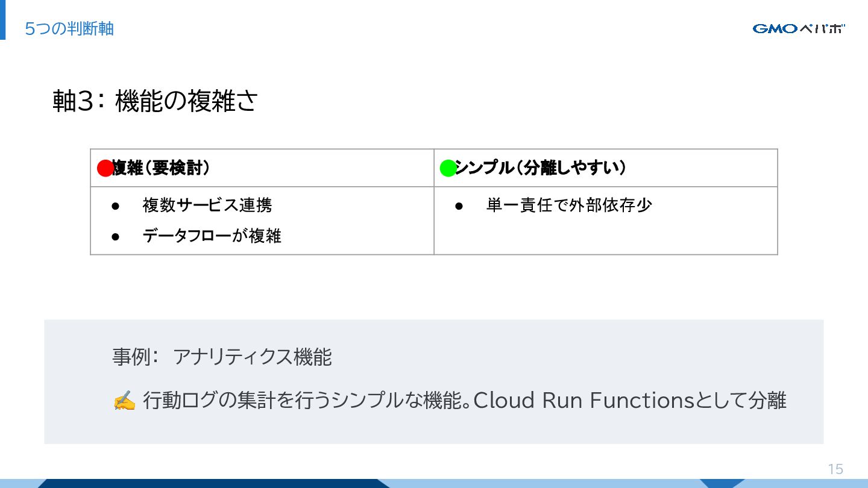This screenshot has height=488, width=868.
Task: Click the page number 15
Action: pyautogui.click(x=835, y=469)
